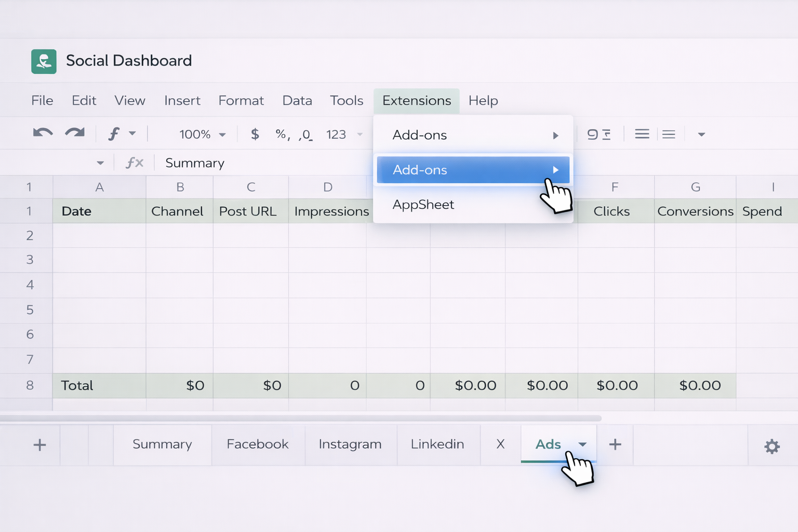The height and width of the screenshot is (532, 798).
Task: Select column C header
Action: (x=251, y=187)
